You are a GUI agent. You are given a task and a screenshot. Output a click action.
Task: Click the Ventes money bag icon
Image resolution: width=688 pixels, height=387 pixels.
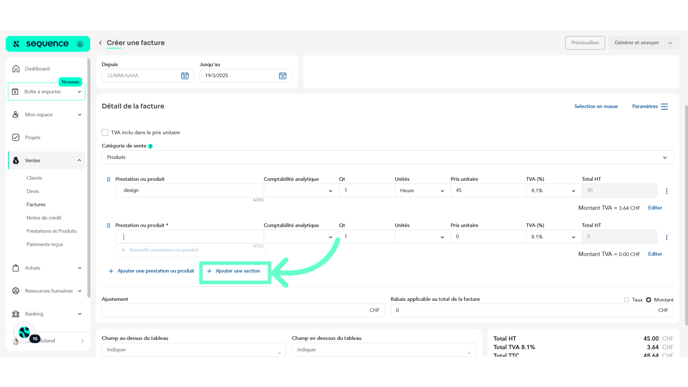(16, 161)
